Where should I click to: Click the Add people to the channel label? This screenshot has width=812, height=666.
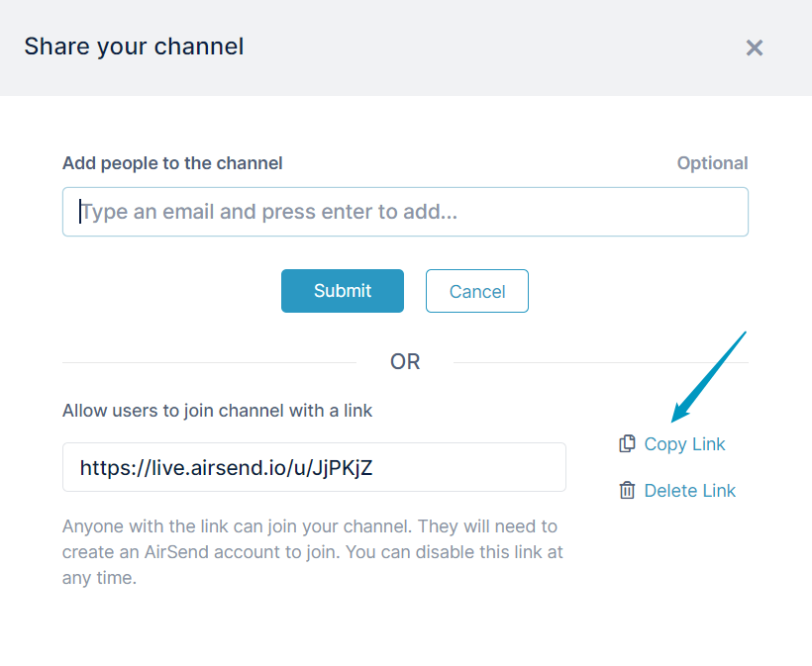tap(172, 163)
